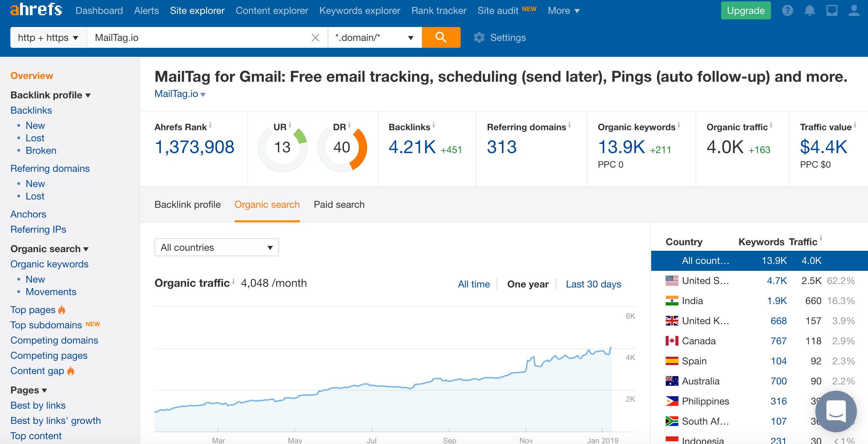Open Broken backlinks link

pos(41,150)
